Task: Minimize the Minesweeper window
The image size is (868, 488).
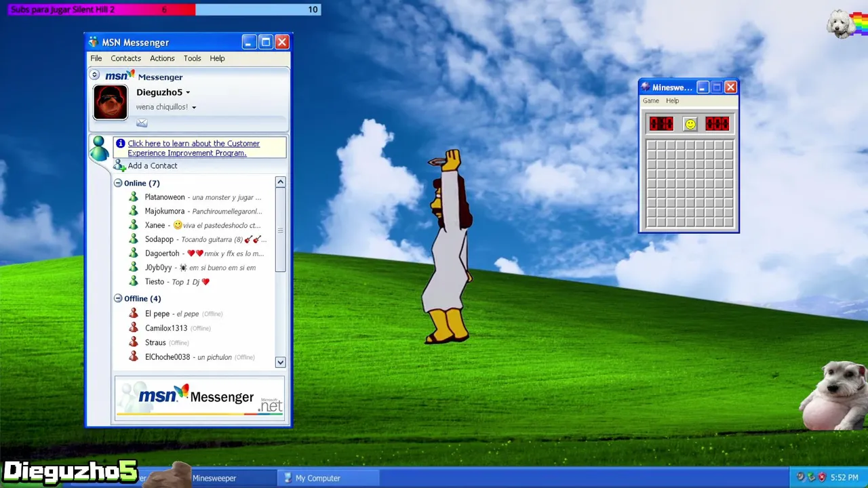Action: click(x=703, y=87)
